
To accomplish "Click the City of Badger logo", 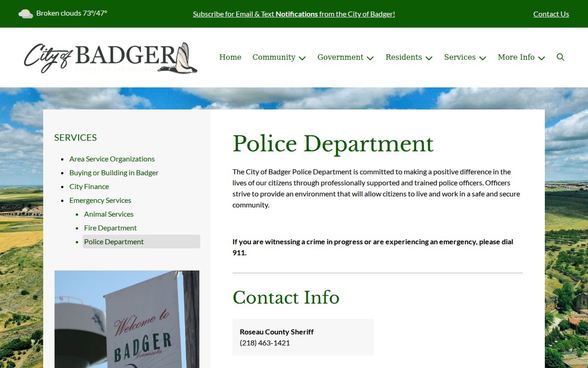I will click(111, 58).
